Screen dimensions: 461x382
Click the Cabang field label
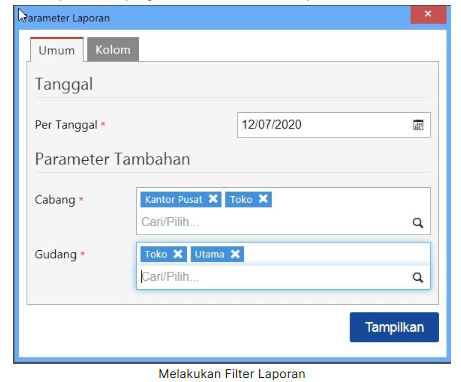pos(55,200)
